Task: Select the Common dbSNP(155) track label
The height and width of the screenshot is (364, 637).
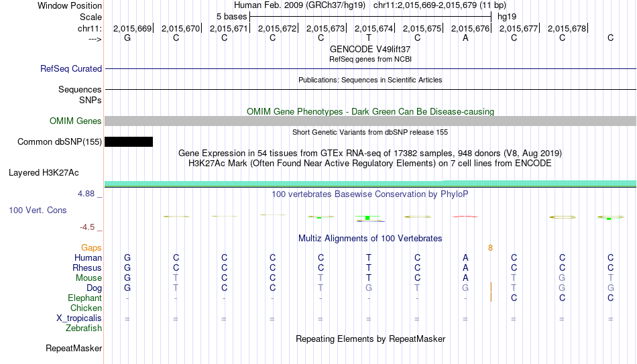Action: pos(59,142)
